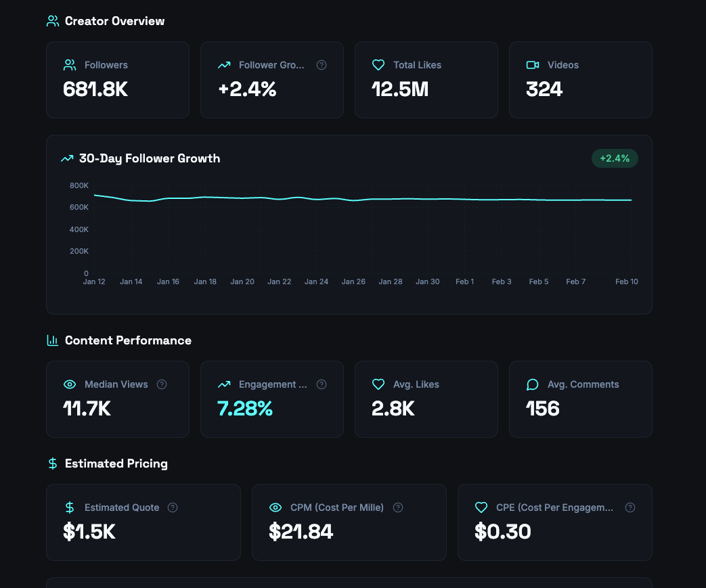
Task: Click the Avg. Comments speech bubble icon
Action: [x=532, y=384]
